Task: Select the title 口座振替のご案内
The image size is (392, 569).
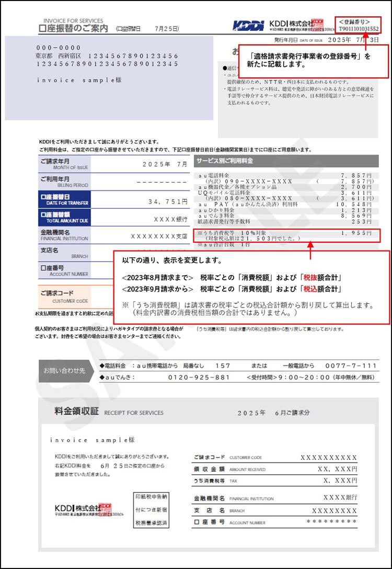Action: [x=73, y=29]
